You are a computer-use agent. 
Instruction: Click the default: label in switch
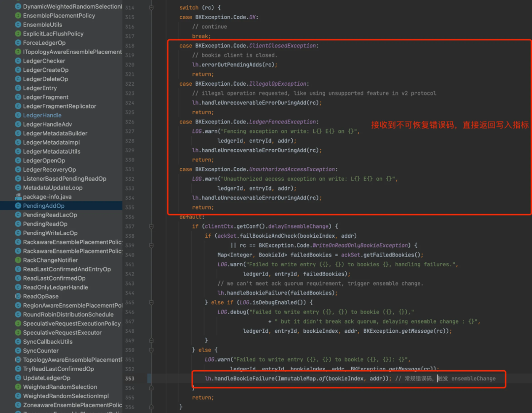pos(192,217)
